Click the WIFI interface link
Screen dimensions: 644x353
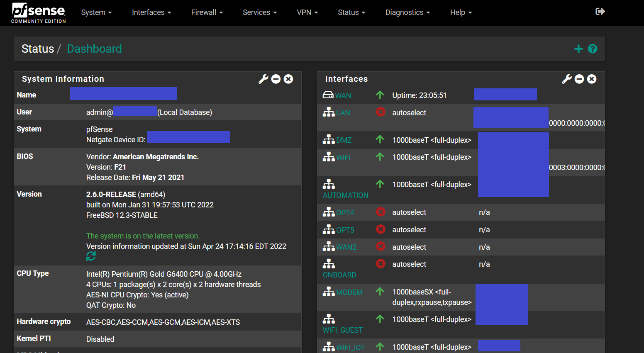[344, 158]
